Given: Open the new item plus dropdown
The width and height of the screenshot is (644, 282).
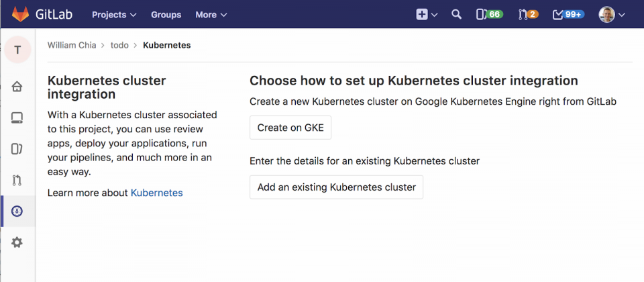Looking at the screenshot, I should pos(427,14).
